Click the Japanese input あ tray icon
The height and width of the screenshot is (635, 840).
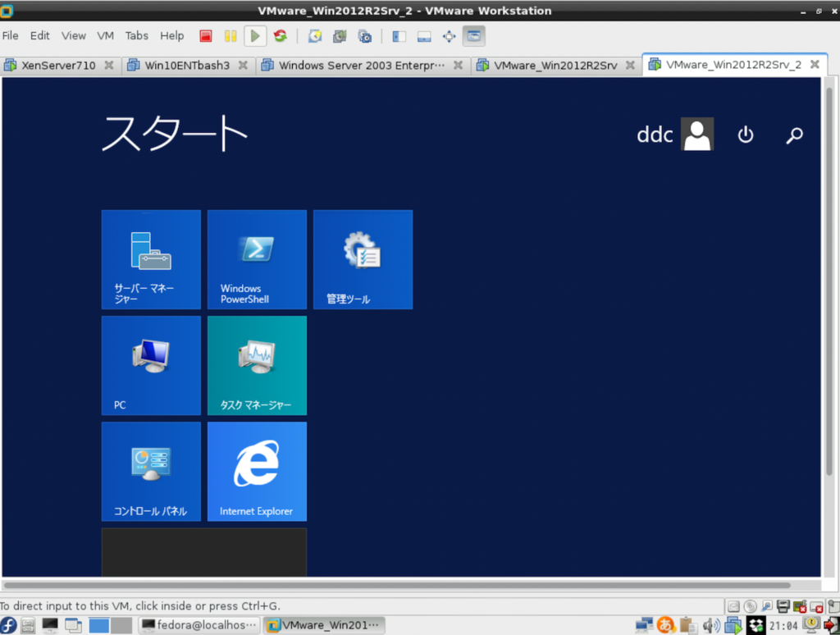[x=666, y=625]
